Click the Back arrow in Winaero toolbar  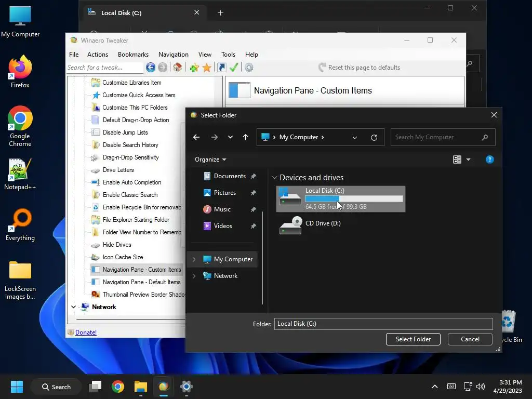(x=150, y=68)
